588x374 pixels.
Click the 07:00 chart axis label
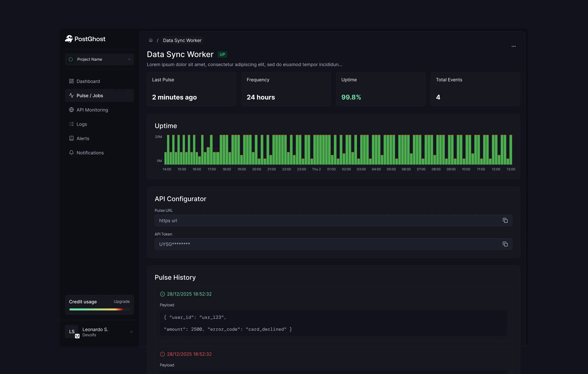[x=421, y=169]
